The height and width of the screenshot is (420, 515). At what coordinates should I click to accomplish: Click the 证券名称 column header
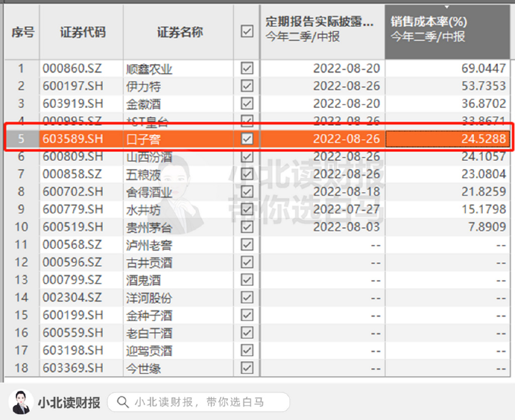179,32
